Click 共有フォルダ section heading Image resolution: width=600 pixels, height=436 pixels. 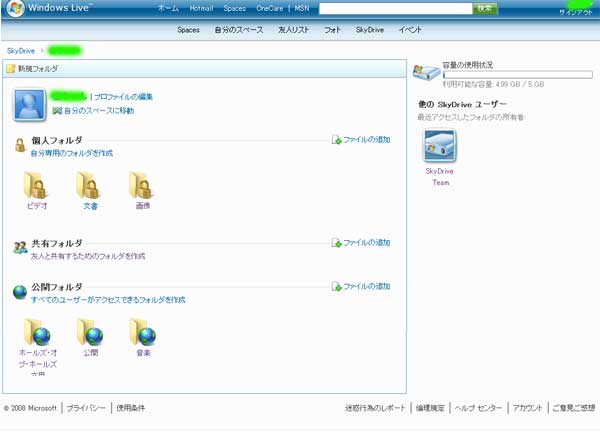[x=57, y=243]
